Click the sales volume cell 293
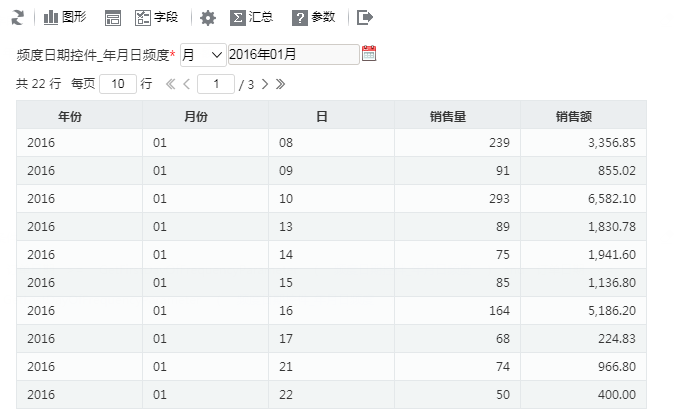 457,199
